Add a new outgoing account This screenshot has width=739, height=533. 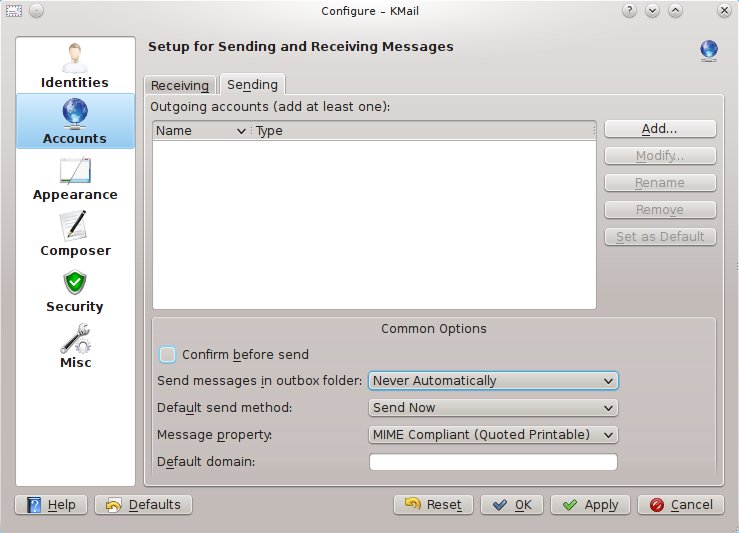click(x=660, y=129)
